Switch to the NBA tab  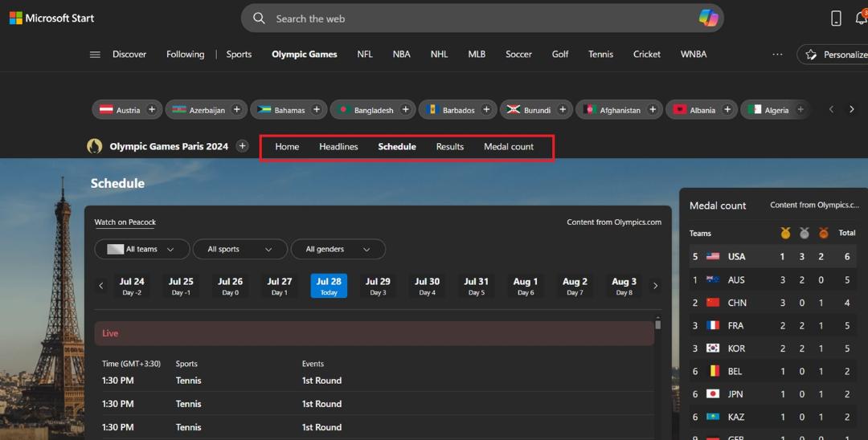(x=401, y=54)
